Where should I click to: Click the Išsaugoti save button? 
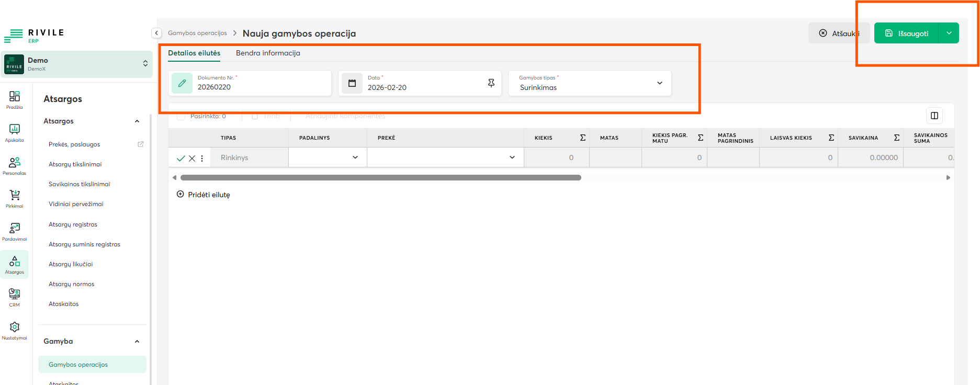point(907,33)
